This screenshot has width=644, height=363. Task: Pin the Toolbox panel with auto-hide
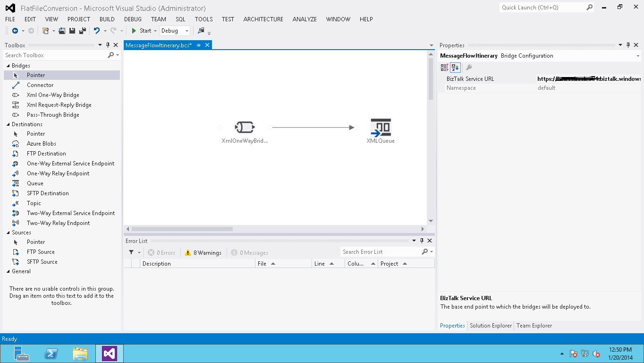[108, 45]
